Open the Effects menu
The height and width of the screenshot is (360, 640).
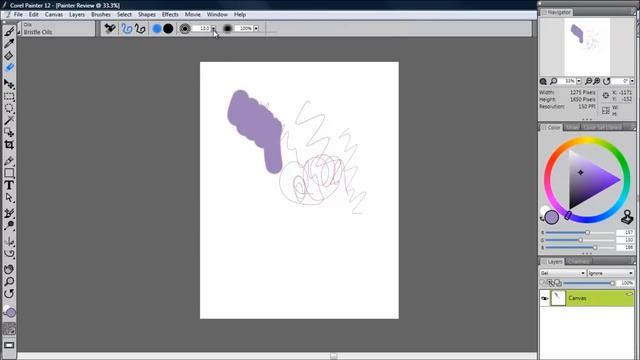(170, 14)
